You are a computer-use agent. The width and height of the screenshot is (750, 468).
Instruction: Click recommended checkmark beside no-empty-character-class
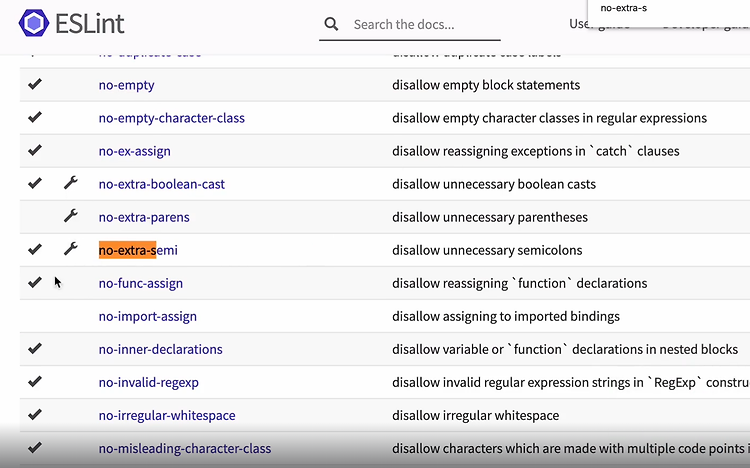point(34,117)
